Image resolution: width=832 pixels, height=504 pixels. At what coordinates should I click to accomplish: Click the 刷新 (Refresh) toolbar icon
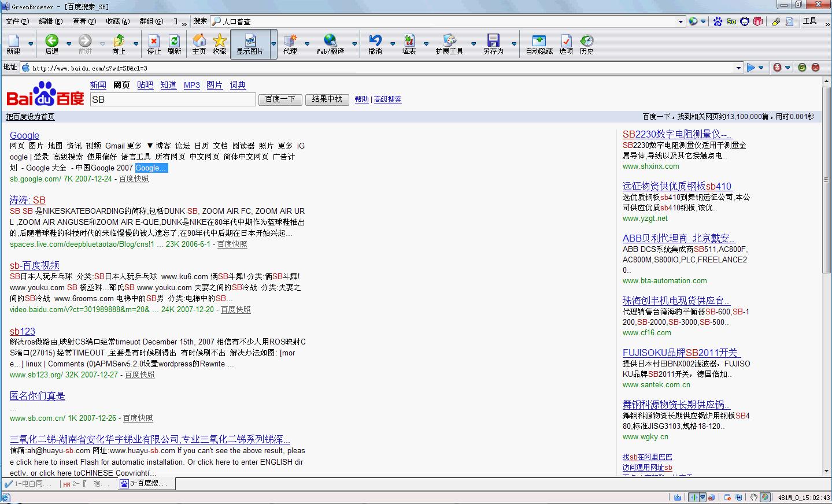174,44
